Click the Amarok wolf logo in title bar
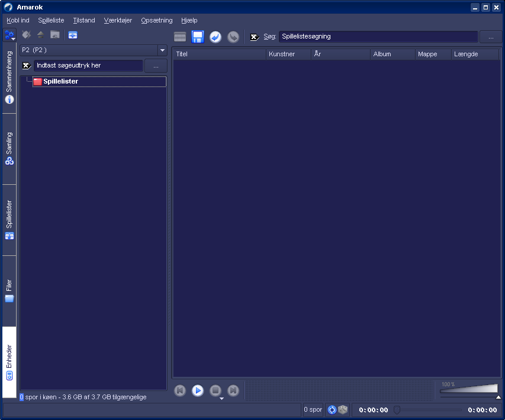The image size is (505, 420). click(x=8, y=7)
